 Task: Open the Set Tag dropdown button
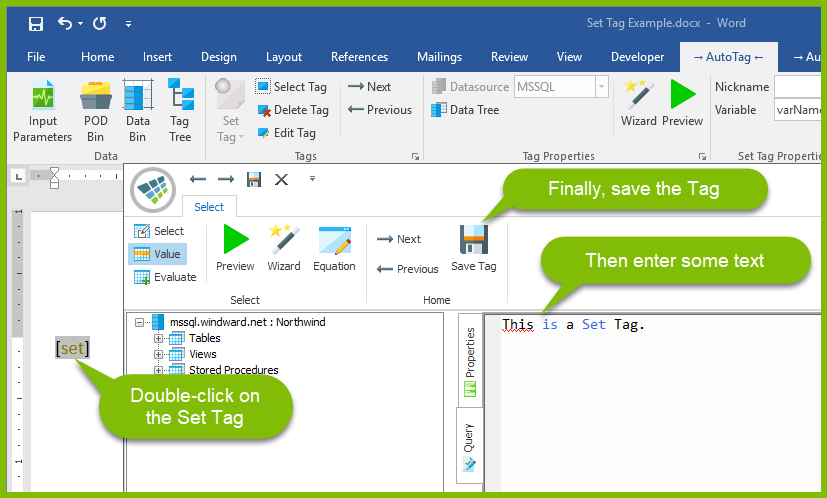point(230,111)
